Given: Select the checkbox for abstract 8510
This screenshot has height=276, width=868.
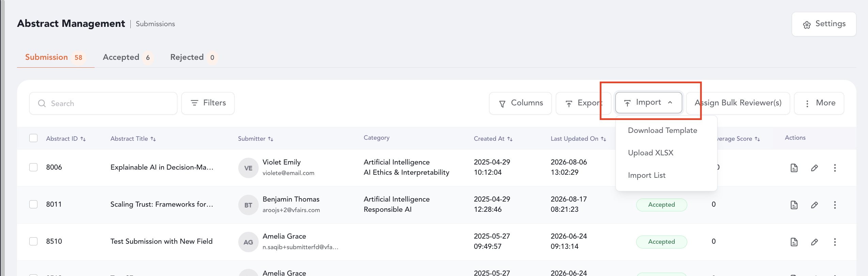Looking at the screenshot, I should (33, 241).
